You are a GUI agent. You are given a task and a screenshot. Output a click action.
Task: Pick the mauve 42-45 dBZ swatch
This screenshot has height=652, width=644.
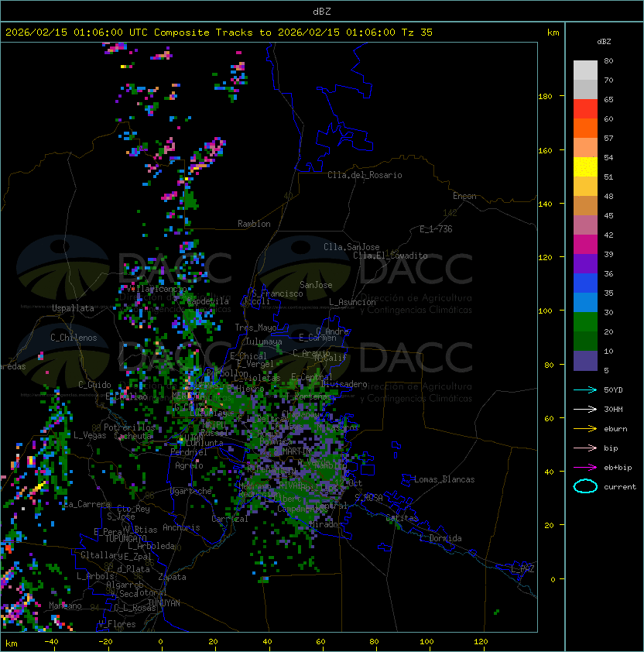click(585, 225)
